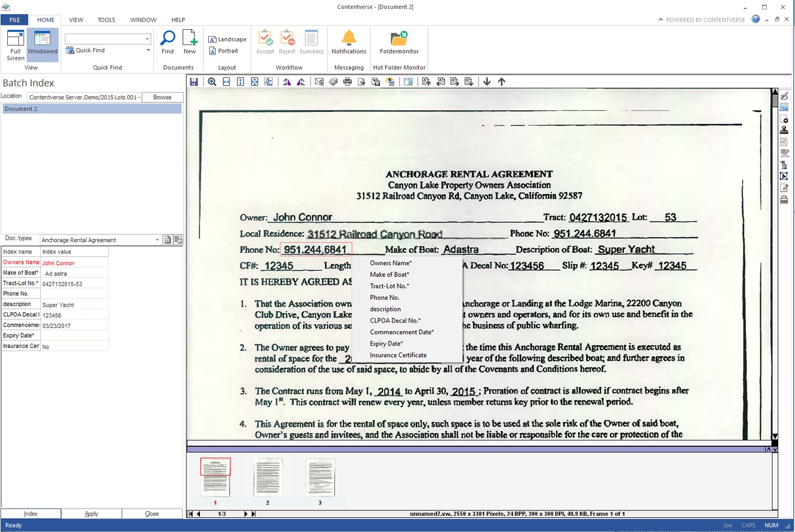Select the stamp tool in the right sidebar
This screenshot has height=532, width=795.
[x=784, y=130]
